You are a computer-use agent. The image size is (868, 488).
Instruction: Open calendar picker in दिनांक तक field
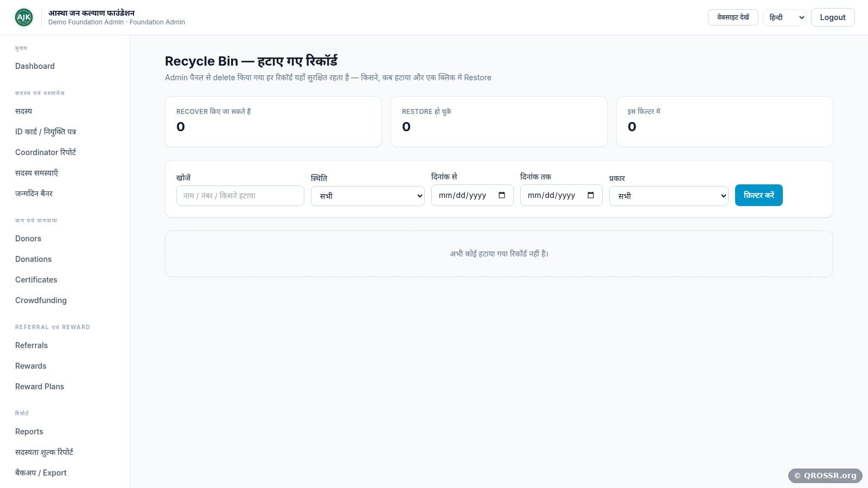[x=591, y=195]
